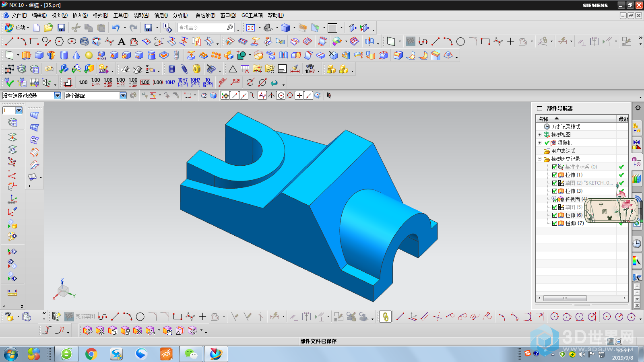Open WeChat from the taskbar
Screen dimensions: 644x362
(191, 354)
